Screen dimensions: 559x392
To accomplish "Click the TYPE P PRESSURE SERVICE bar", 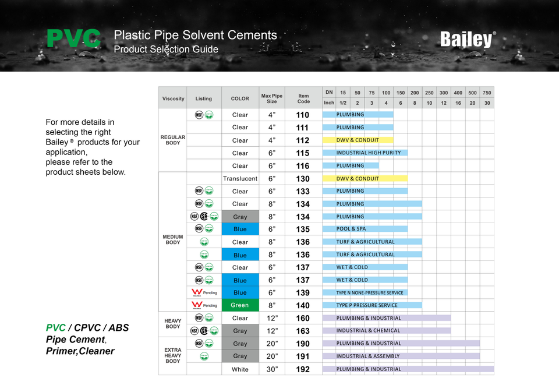I will [372, 305].
